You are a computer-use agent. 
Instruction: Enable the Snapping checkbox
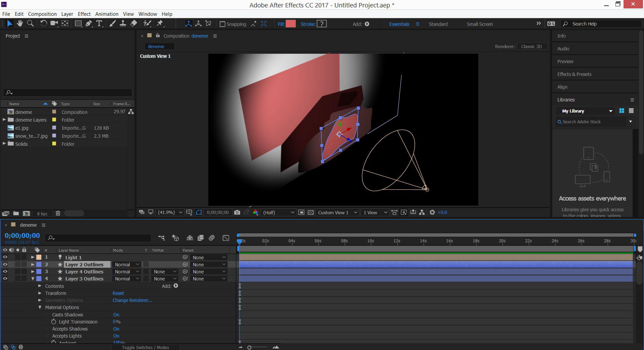[222, 24]
